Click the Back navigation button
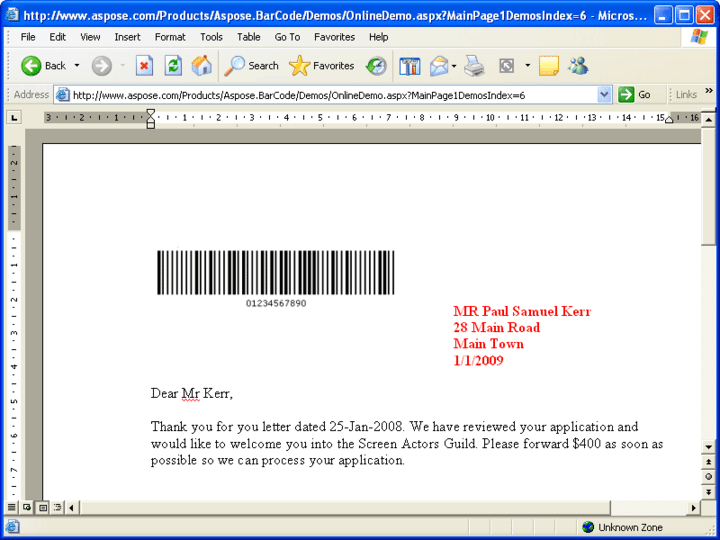Image resolution: width=720 pixels, height=540 pixels. coord(43,66)
